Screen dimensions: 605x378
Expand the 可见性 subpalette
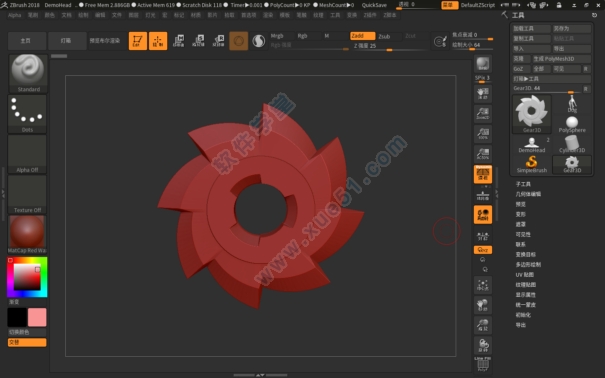click(523, 235)
